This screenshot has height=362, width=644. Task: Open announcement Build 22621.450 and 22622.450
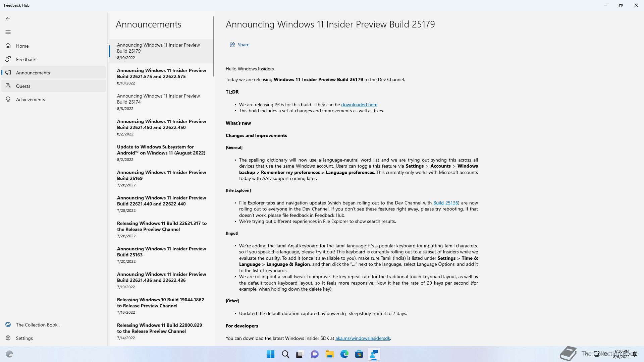(x=161, y=127)
